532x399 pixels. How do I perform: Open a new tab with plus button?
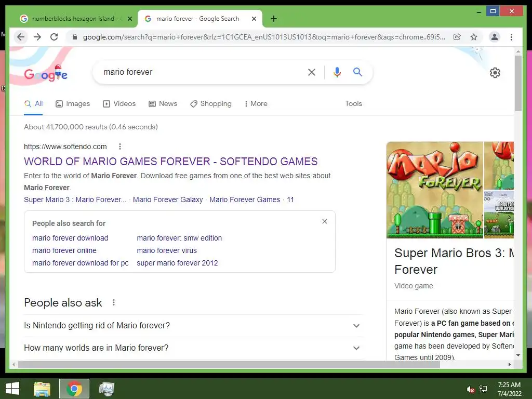point(274,19)
